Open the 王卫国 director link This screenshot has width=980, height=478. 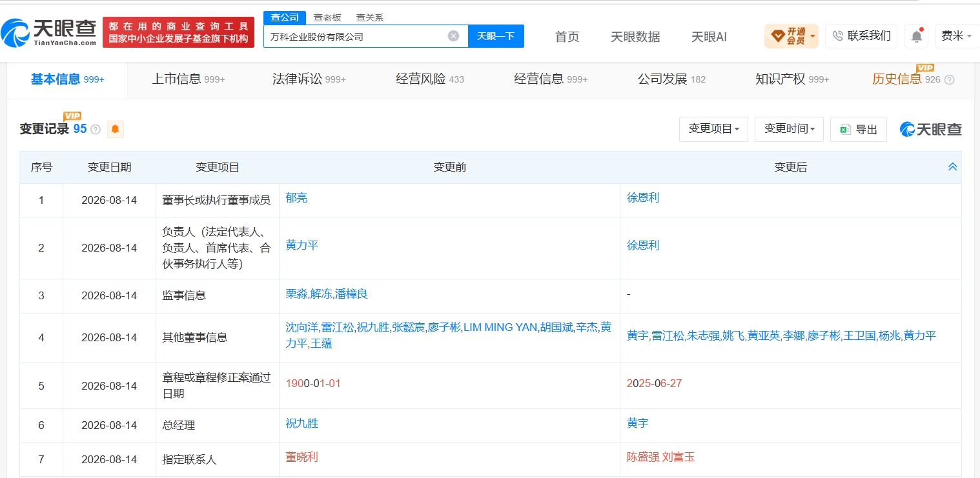(860, 336)
